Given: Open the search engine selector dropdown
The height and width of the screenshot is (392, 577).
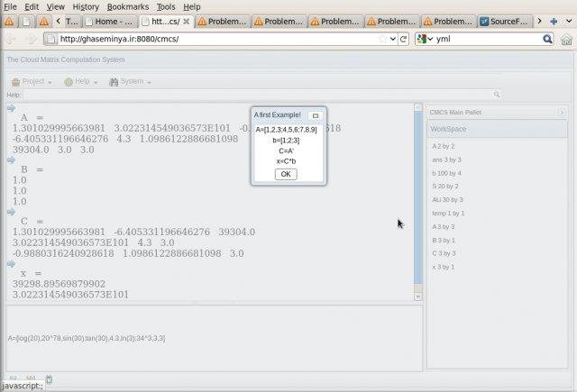Looking at the screenshot, I should point(425,39).
